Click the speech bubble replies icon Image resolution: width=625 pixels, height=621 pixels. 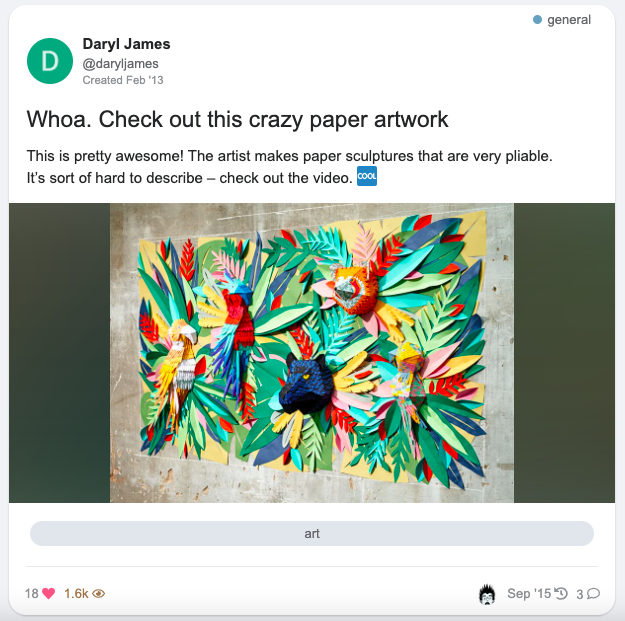pyautogui.click(x=594, y=593)
